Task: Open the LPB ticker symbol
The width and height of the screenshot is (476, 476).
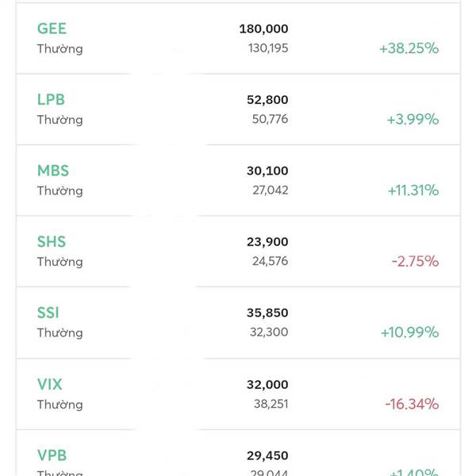Action: [x=51, y=100]
